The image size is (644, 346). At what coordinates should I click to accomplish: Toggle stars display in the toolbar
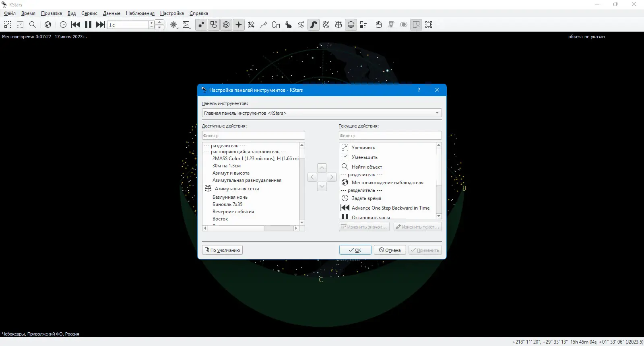coord(201,25)
